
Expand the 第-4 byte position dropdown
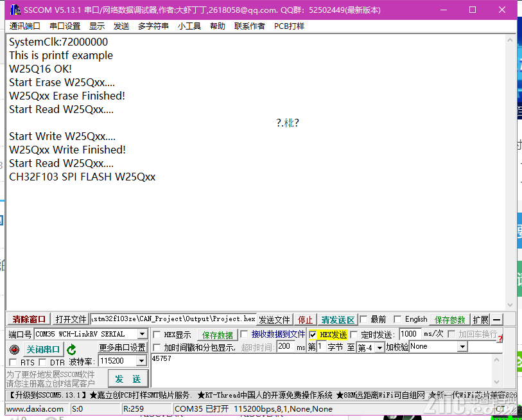[x=379, y=347]
